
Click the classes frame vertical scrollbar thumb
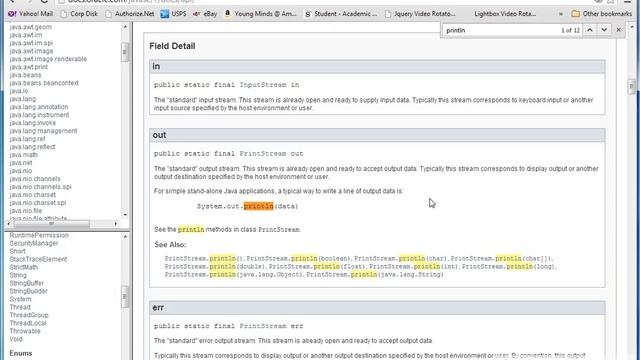point(124,296)
